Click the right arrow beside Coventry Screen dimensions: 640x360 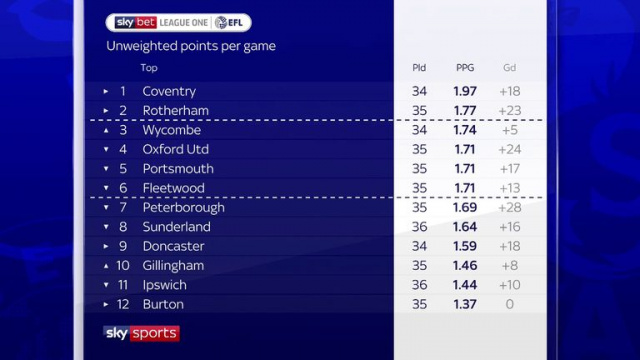(x=106, y=91)
